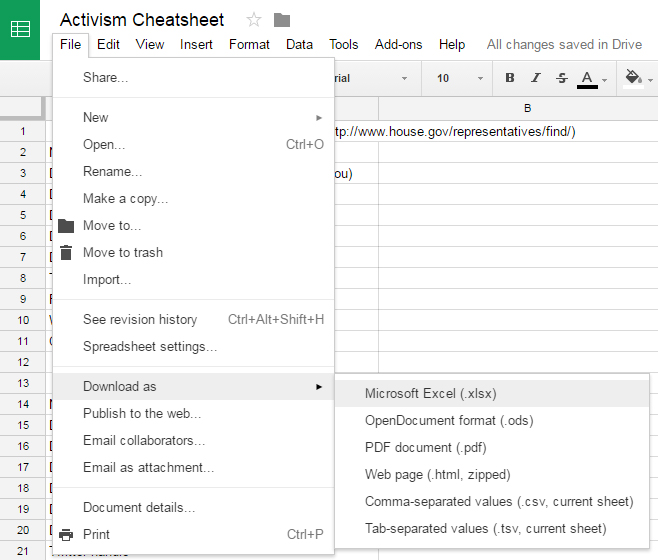Download as PDF document (.pdf)
Screen dimensions: 658x560
pos(425,447)
